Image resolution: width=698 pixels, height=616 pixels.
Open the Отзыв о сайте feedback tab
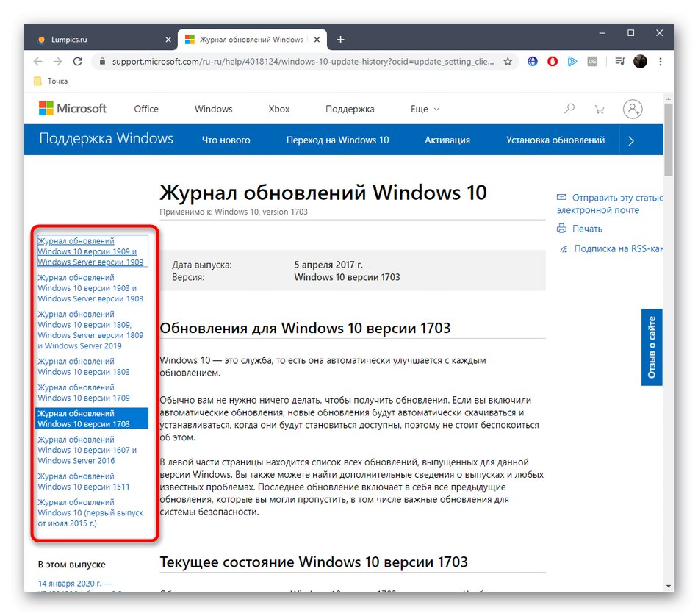651,347
